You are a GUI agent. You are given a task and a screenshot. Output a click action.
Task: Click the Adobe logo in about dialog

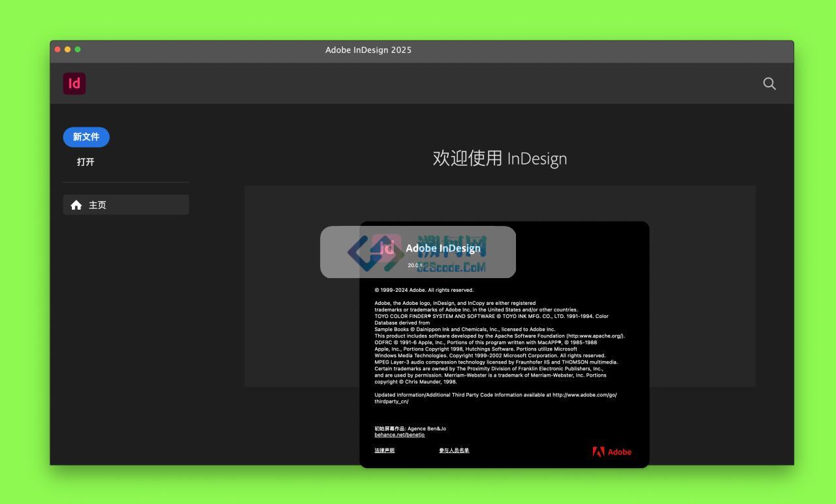(612, 452)
